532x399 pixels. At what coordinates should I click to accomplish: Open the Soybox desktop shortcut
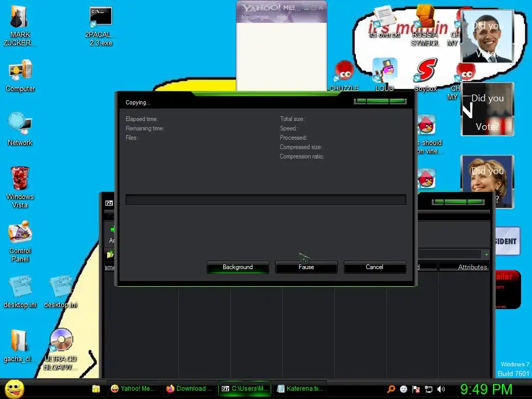click(x=425, y=75)
